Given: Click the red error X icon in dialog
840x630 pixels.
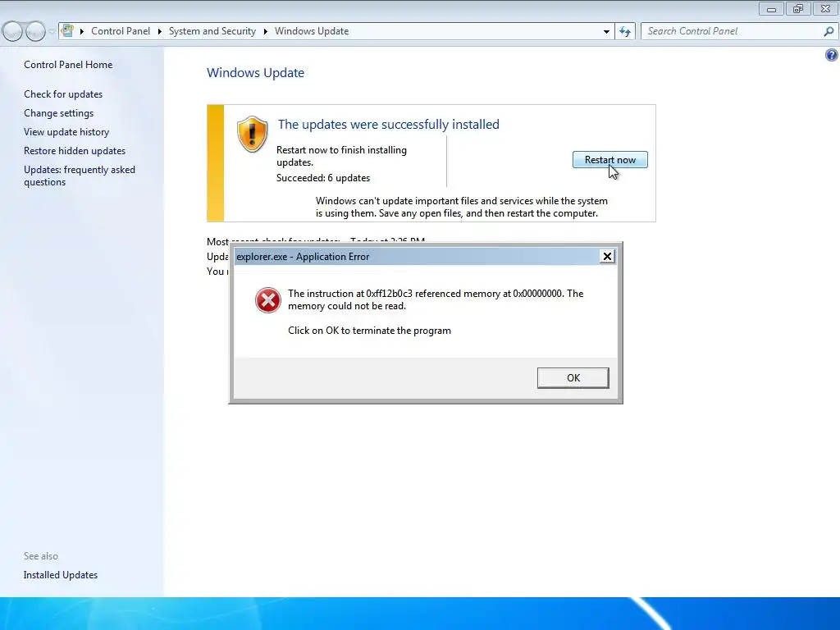Looking at the screenshot, I should click(x=268, y=300).
